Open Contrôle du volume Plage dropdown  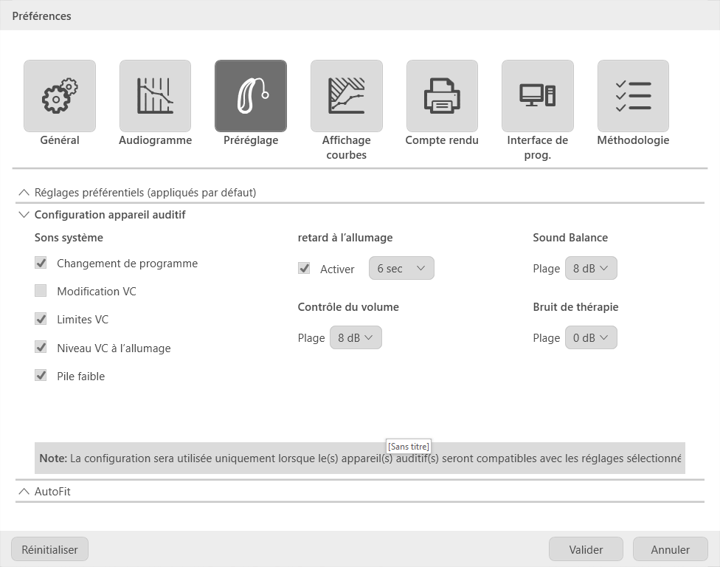pos(355,338)
